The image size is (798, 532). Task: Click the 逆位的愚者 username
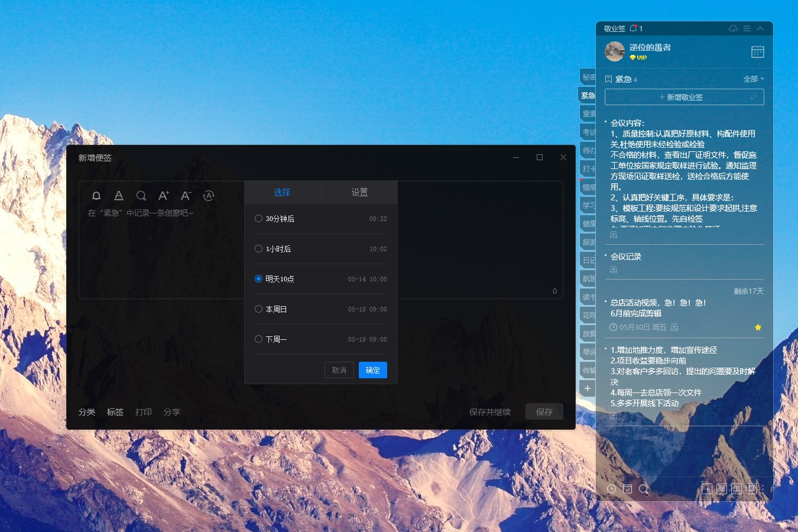click(650, 47)
